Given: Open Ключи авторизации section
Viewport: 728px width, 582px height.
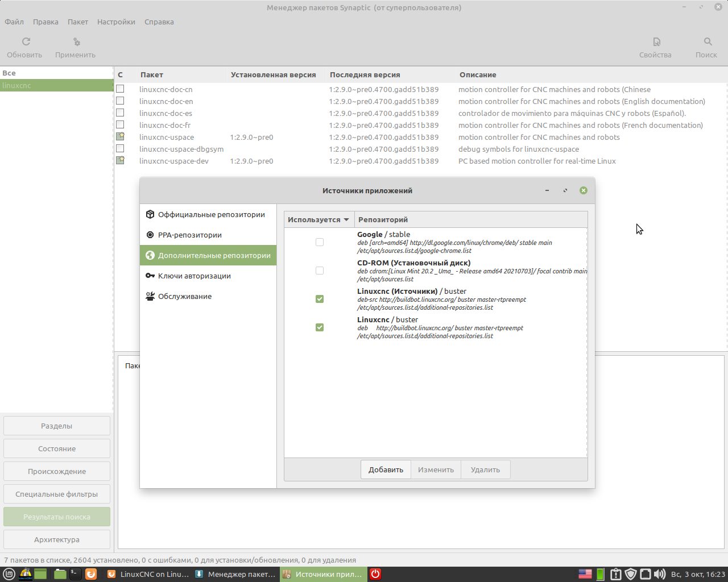Looking at the screenshot, I should pyautogui.click(x=208, y=276).
